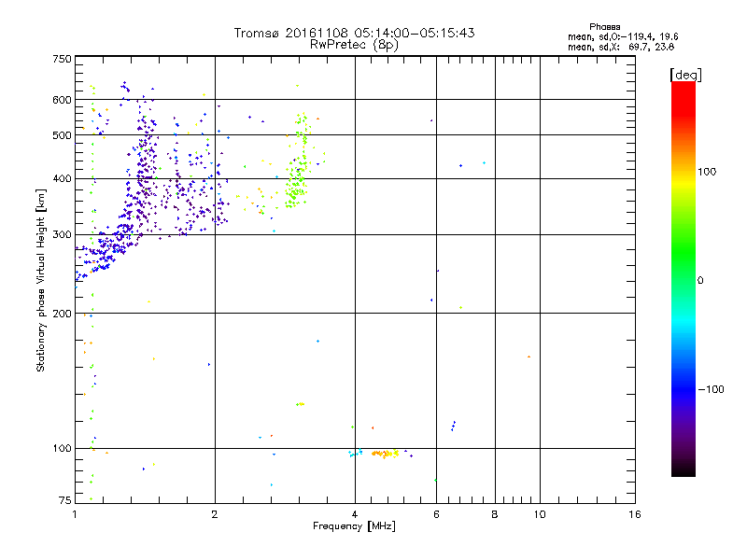
Task: Click the colorbar tick label "0"
Action: point(699,280)
